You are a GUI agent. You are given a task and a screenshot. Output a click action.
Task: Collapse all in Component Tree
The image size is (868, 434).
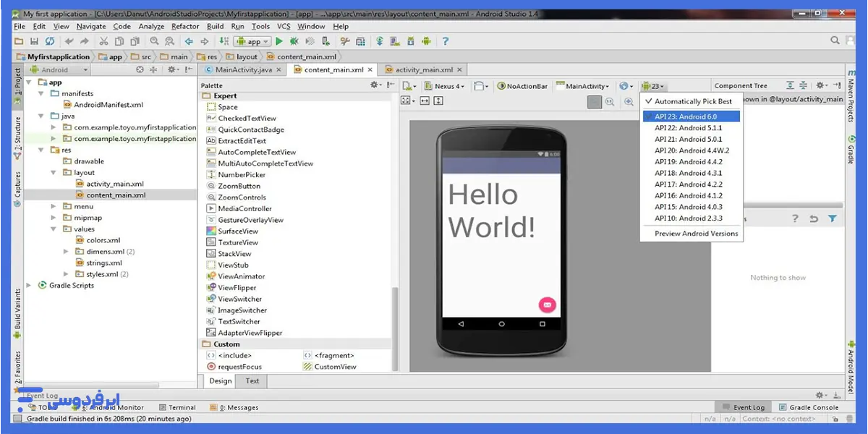point(804,86)
